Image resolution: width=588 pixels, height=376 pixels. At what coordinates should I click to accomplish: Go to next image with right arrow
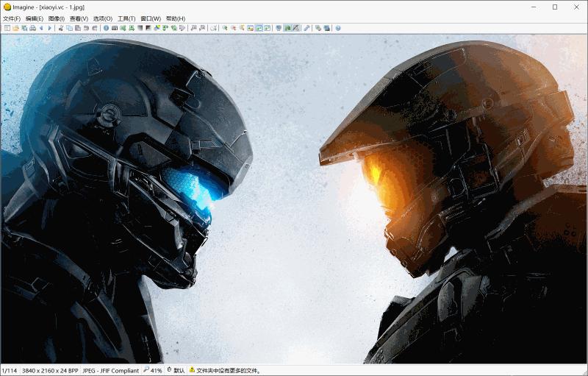tap(50, 28)
